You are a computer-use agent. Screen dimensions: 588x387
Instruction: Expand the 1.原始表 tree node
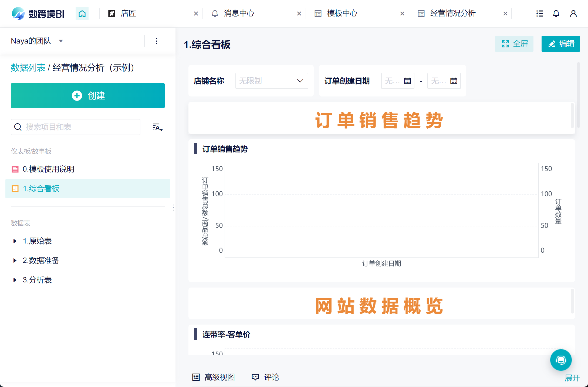coord(15,241)
